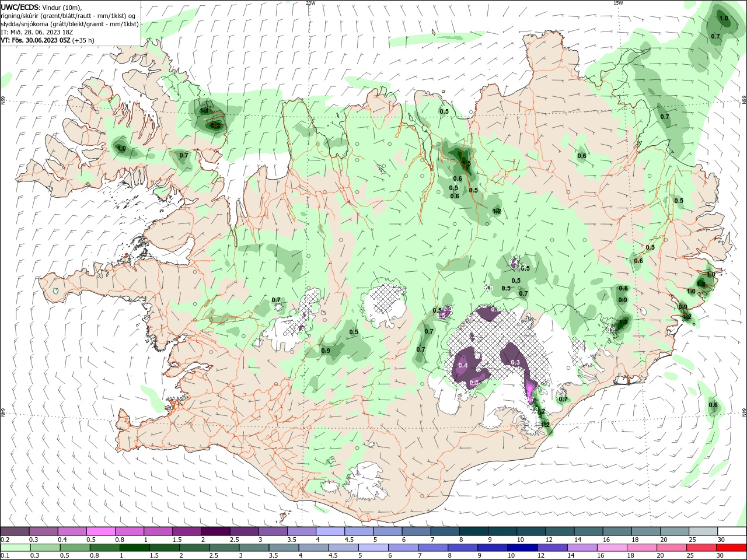This screenshot has height=560, width=747.
Task: Click the light pink rain swatch labeled 16
Action: point(611,548)
